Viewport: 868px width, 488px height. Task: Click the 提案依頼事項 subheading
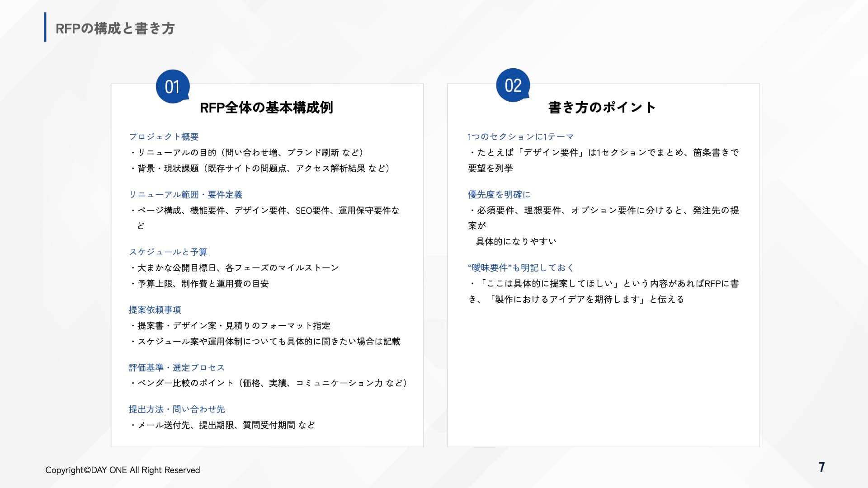click(155, 310)
